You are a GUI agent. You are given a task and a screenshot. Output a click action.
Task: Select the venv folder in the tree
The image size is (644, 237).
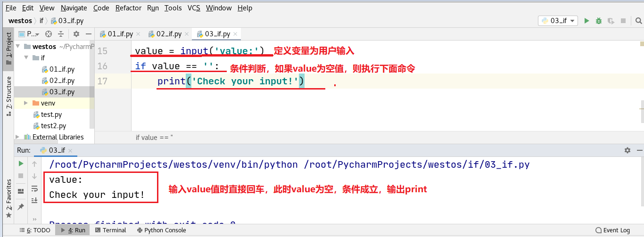pos(44,103)
